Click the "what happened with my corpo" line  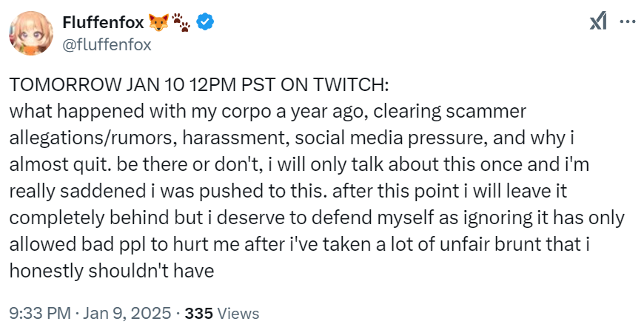267,112
